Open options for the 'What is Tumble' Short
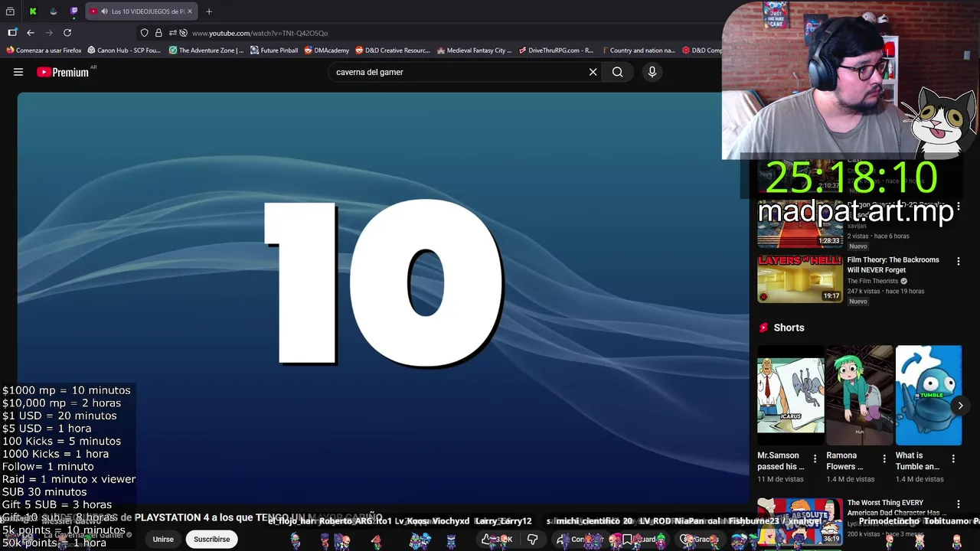The width and height of the screenshot is (980, 551). [953, 458]
